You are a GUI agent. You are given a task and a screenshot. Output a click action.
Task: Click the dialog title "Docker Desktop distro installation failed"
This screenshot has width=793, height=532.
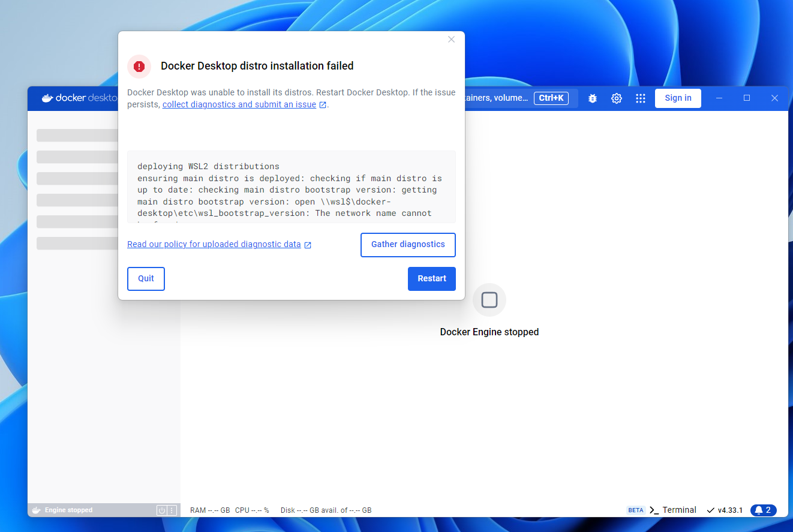point(257,66)
